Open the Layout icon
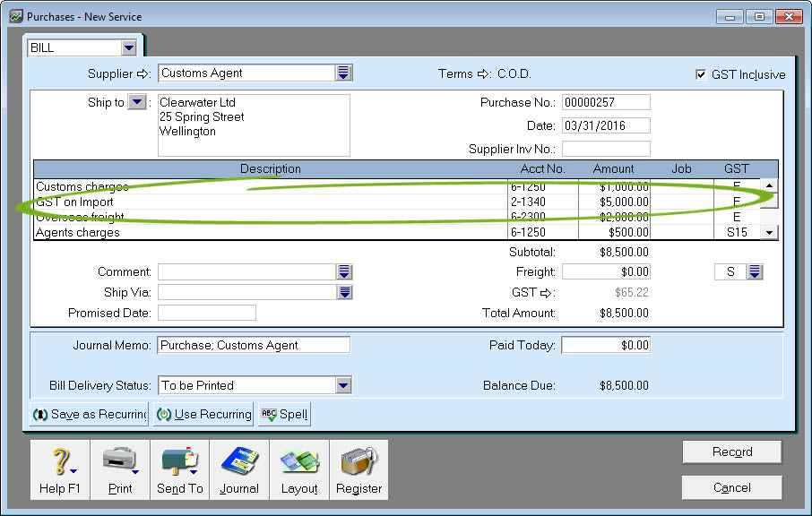 [299, 460]
